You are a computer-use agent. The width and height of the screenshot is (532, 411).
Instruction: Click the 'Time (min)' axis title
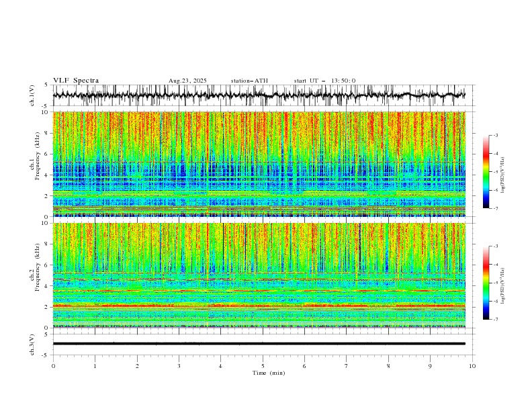(x=269, y=373)
